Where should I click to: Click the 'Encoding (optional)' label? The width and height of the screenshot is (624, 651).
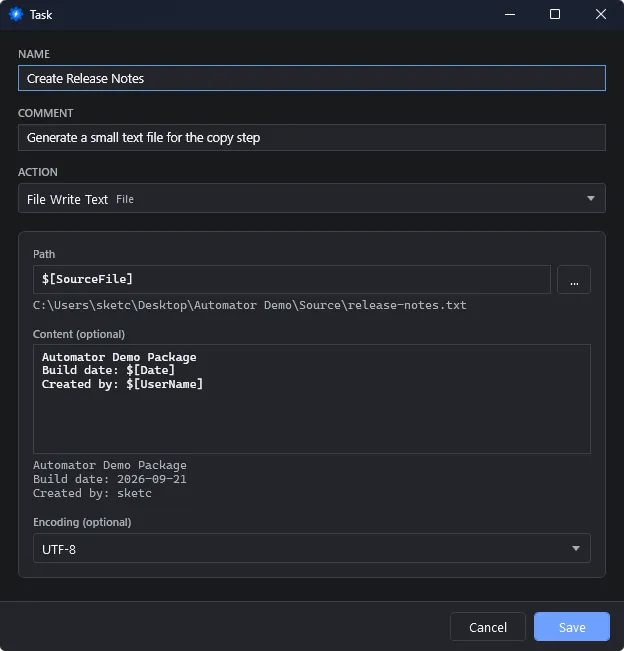pyautogui.click(x=82, y=522)
